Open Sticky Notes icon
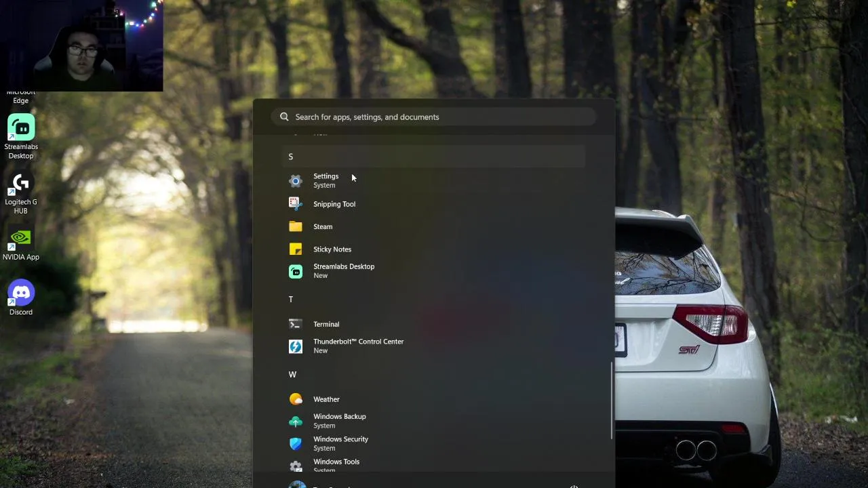 pyautogui.click(x=295, y=249)
